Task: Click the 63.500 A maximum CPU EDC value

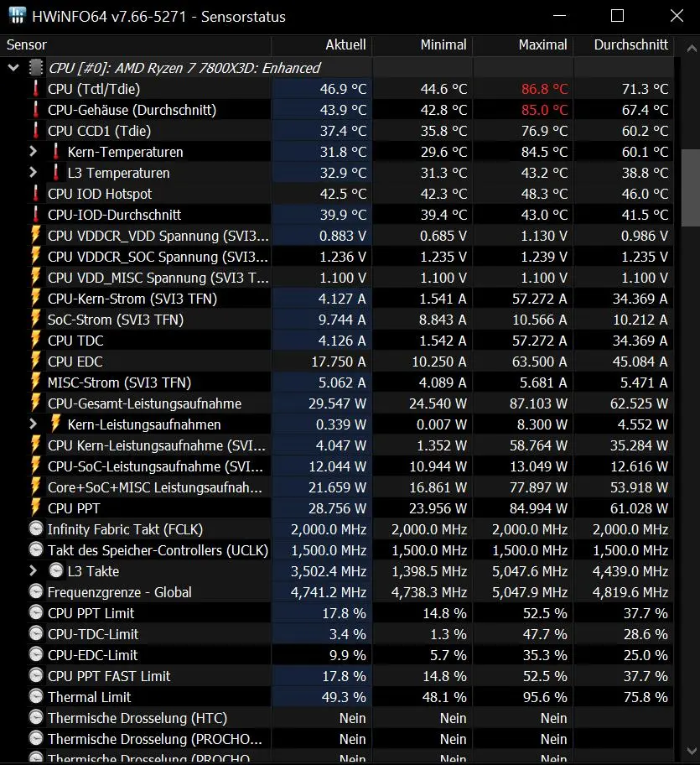Action: pyautogui.click(x=540, y=362)
